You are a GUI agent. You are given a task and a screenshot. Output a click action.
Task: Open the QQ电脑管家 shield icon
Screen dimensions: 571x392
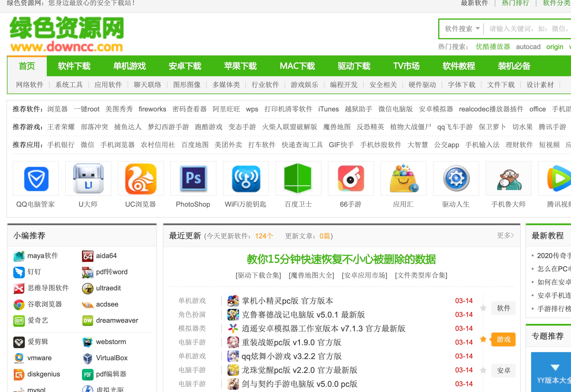click(36, 179)
